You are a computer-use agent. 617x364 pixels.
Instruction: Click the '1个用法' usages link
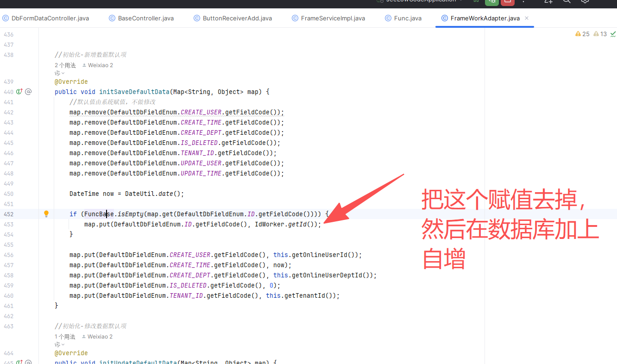(x=65, y=337)
